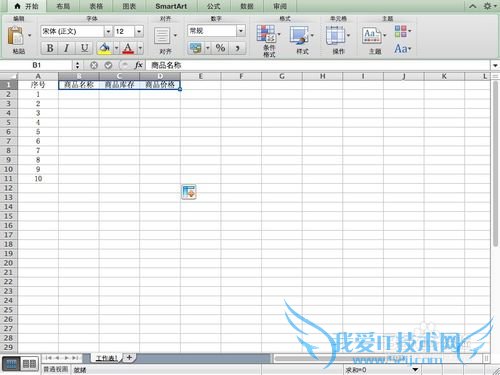The height and width of the screenshot is (375, 500).
Task: Select the 工作表1 sheet tab
Action: (x=107, y=358)
